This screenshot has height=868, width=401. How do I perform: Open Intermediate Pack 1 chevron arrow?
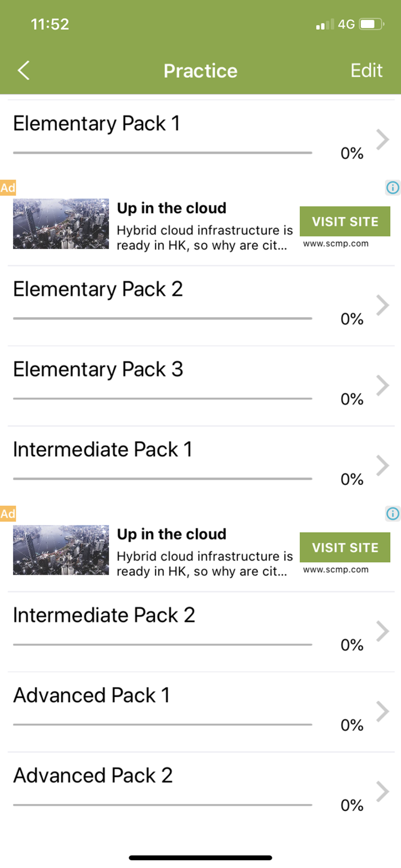click(x=382, y=465)
